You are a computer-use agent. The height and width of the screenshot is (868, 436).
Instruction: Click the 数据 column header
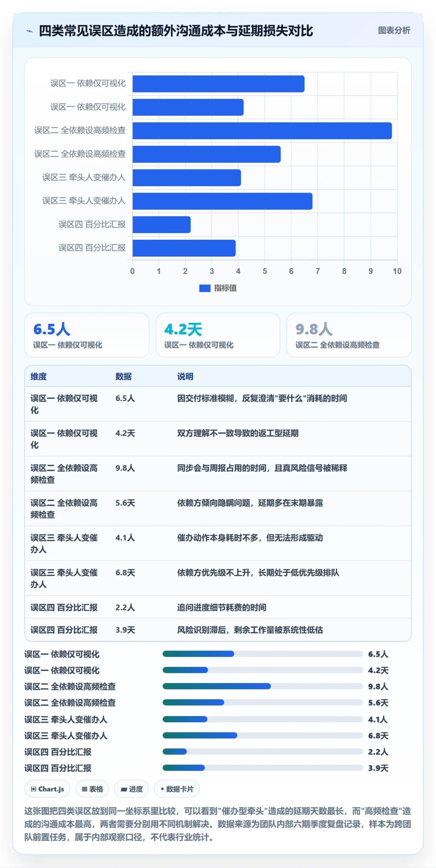[x=123, y=376]
